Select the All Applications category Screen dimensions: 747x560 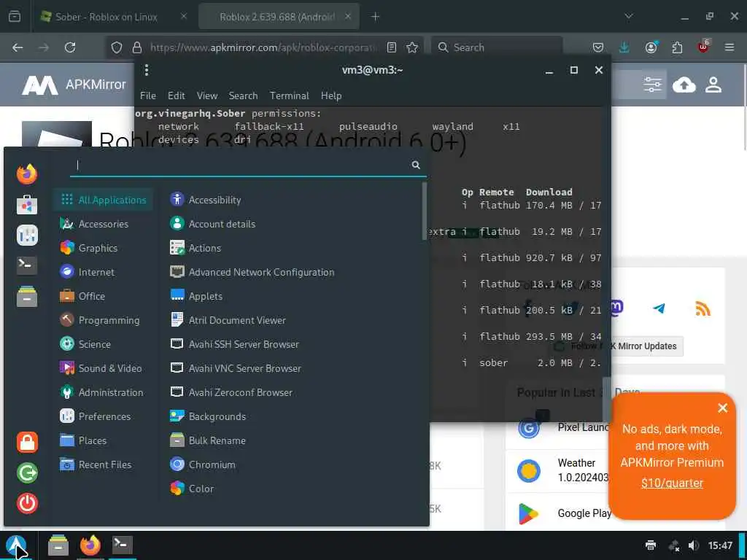pyautogui.click(x=104, y=200)
